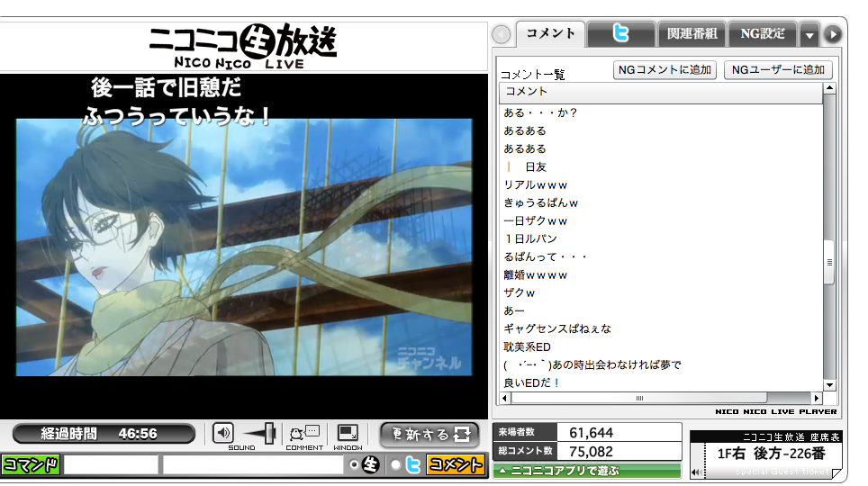Click the ニコニコ生放送 logo
This screenshot has height=486, width=868.
242,47
